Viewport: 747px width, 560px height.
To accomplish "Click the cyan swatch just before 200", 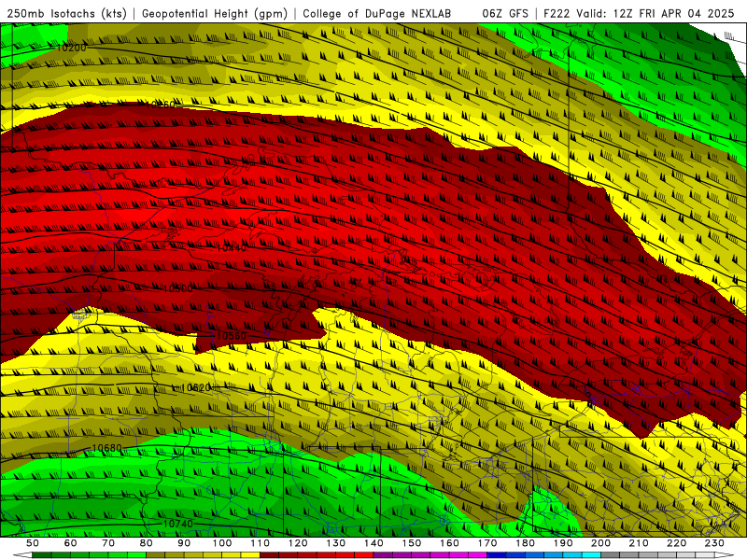I will pos(591,555).
